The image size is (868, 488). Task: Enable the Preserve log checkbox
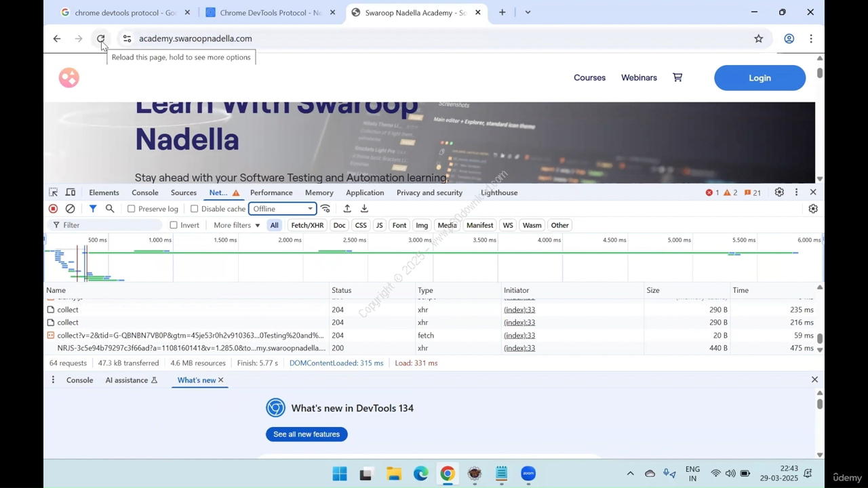point(132,209)
